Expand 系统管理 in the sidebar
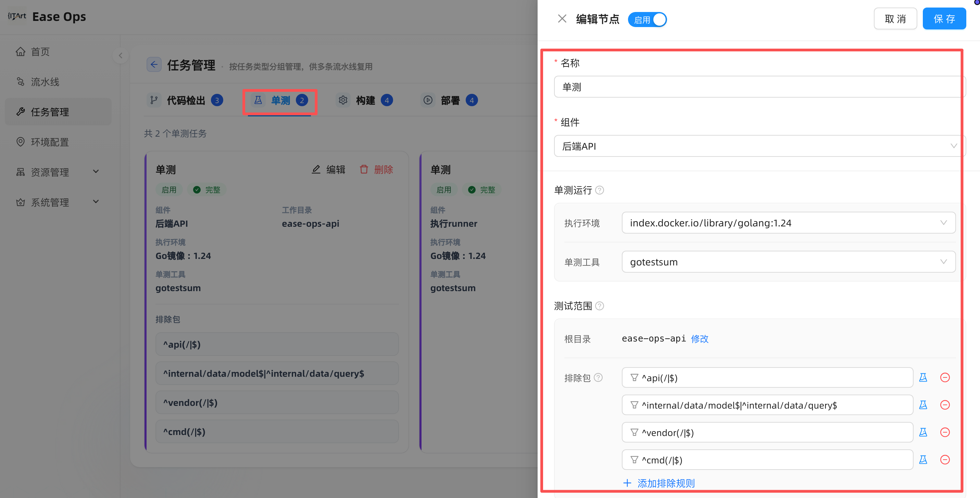The height and width of the screenshot is (498, 980). tap(58, 202)
